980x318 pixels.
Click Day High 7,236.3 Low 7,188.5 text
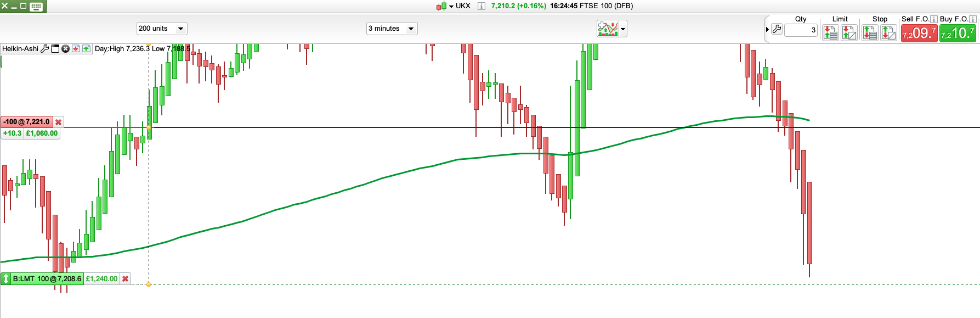pos(143,49)
